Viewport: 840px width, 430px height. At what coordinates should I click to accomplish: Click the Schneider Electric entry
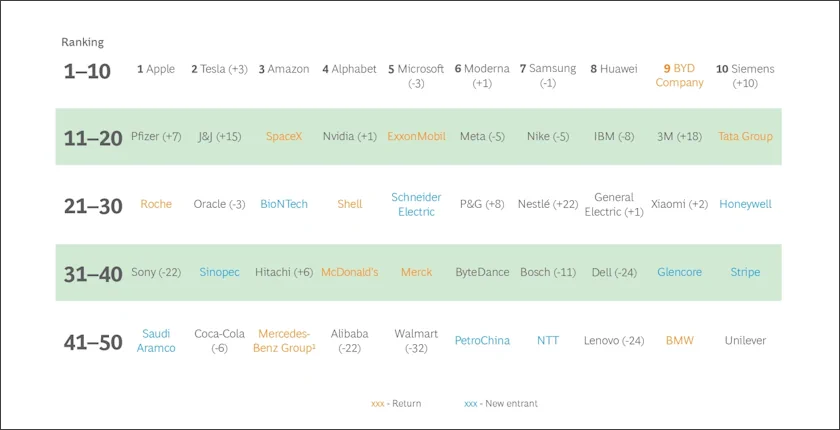coord(416,204)
